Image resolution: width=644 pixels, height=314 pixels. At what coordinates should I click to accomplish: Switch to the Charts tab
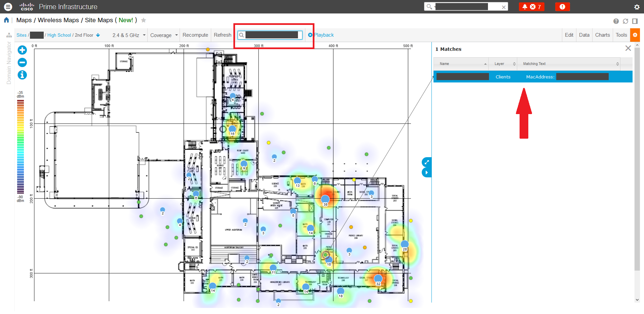602,35
